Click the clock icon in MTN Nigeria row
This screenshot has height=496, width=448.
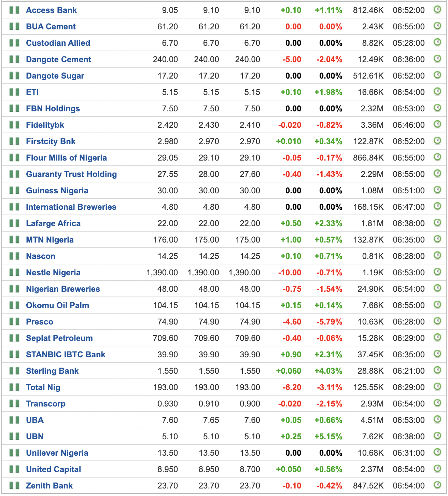click(437, 239)
